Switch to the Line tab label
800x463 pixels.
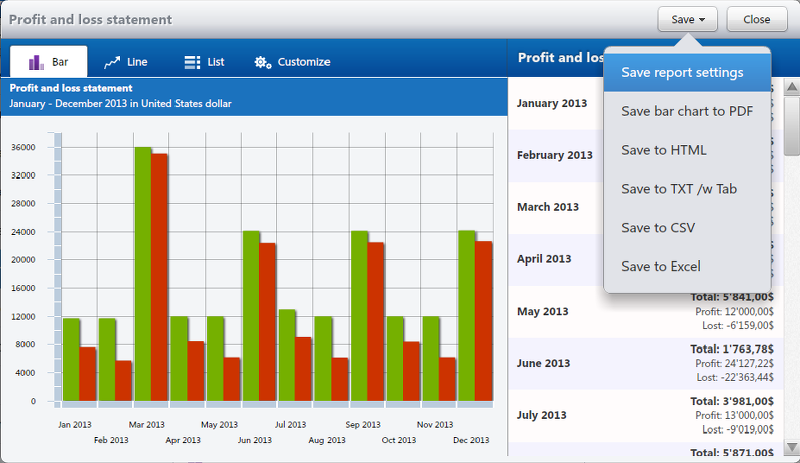tap(137, 62)
